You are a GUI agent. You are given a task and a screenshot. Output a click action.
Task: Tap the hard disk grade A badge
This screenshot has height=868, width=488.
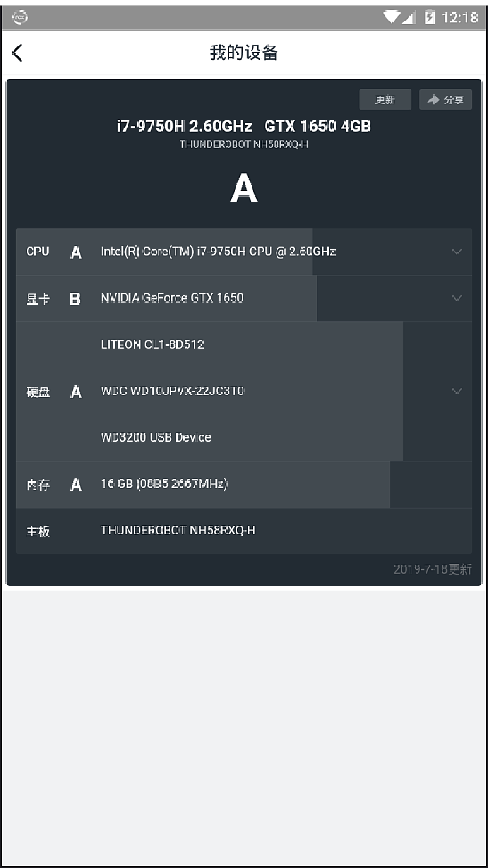[76, 392]
